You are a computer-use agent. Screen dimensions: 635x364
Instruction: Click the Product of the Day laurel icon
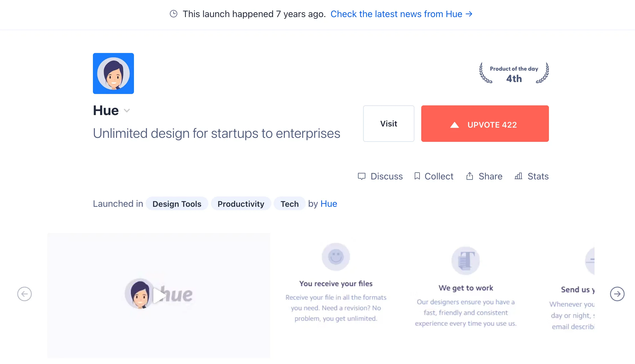[x=514, y=74]
